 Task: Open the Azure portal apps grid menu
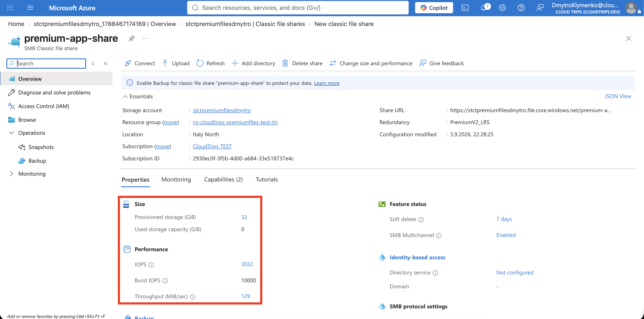pyautogui.click(x=10, y=8)
